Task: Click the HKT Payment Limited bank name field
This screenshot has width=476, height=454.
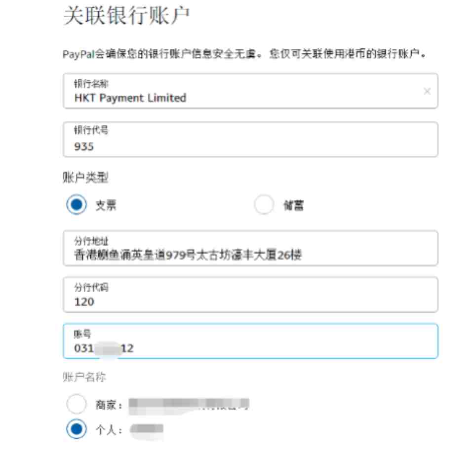Action: 250,91
